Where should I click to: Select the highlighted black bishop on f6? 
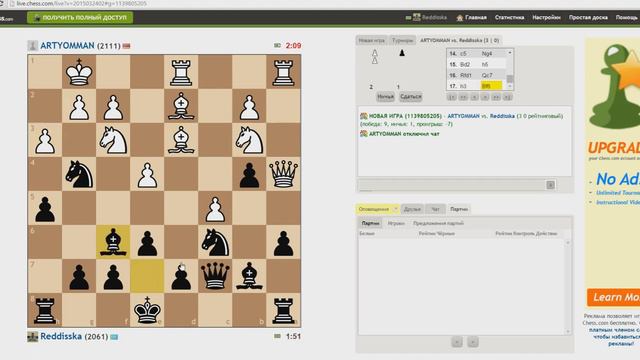113,242
